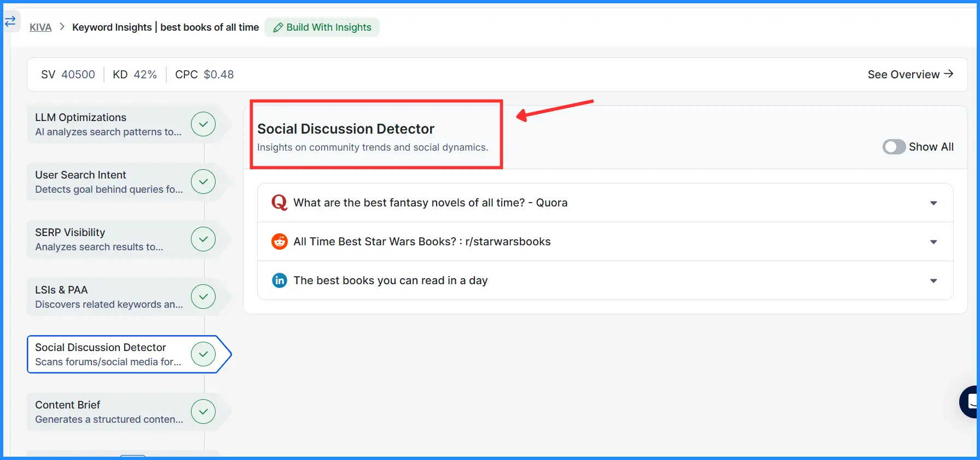Viewport: 980px width, 460px height.
Task: Click the SV 40500 metric
Action: click(x=68, y=74)
